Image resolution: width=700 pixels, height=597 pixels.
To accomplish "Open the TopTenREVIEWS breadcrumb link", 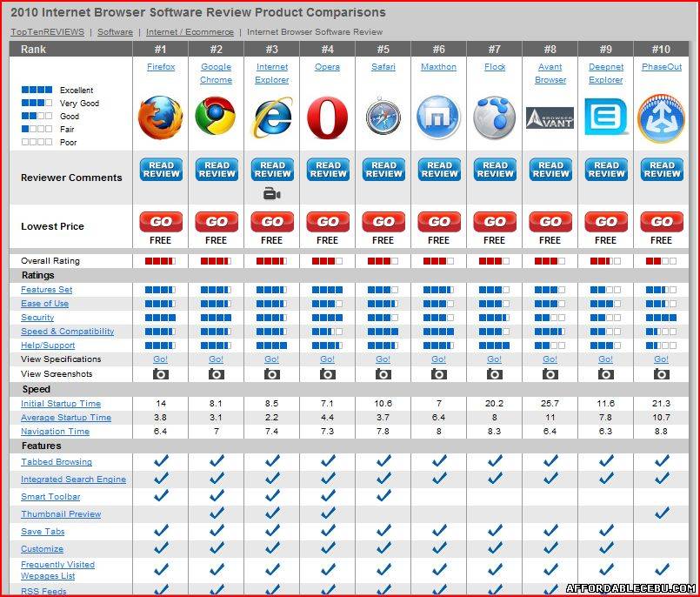I will (47, 32).
